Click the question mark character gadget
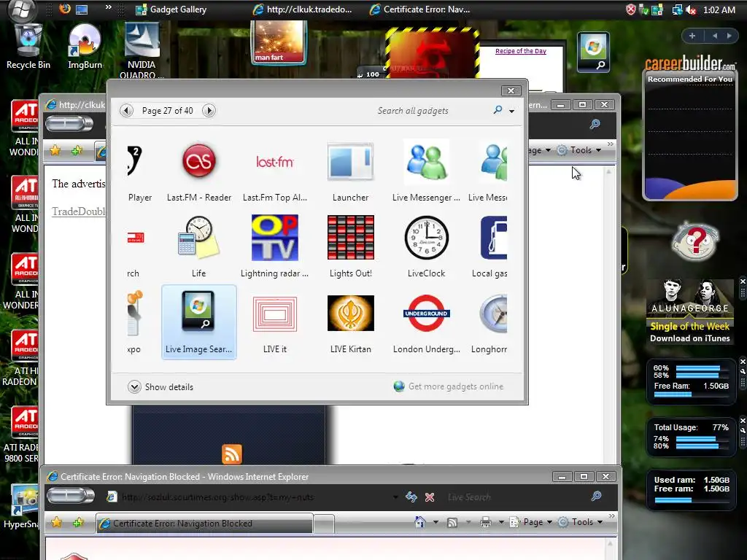This screenshot has height=560, width=747. tap(695, 241)
